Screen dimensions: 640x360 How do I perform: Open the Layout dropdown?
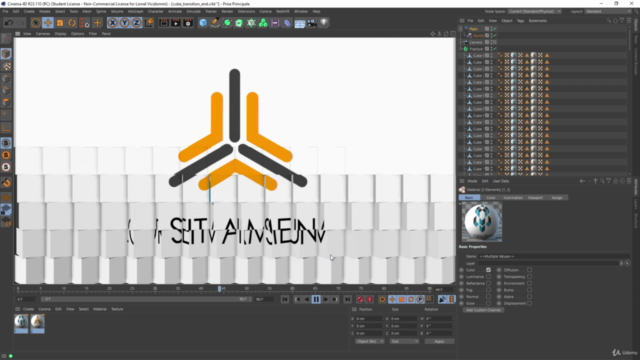608,11
